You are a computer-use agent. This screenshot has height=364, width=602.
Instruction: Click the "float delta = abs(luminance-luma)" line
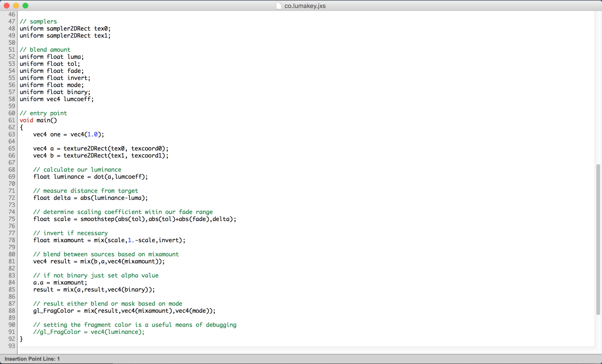91,198
